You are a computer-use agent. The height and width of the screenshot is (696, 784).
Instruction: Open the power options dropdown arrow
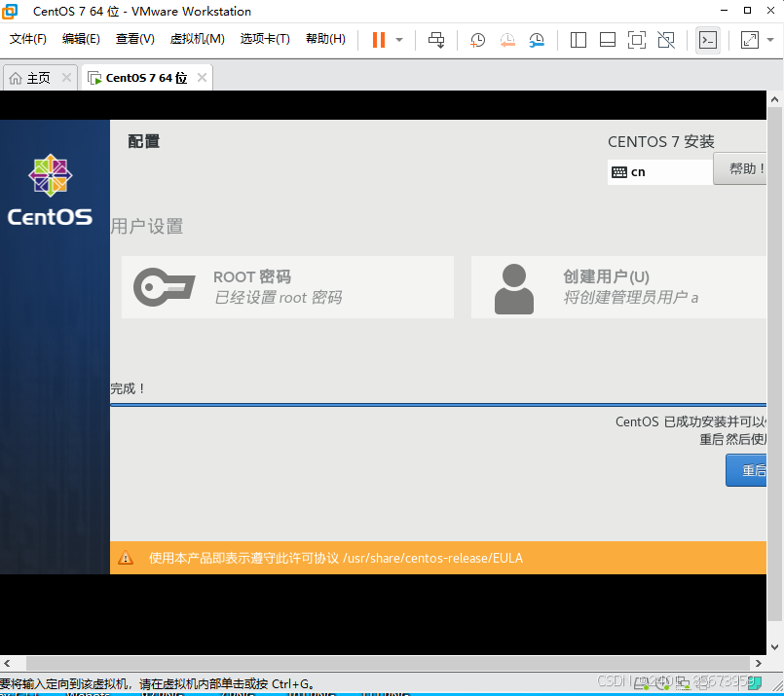(x=399, y=40)
